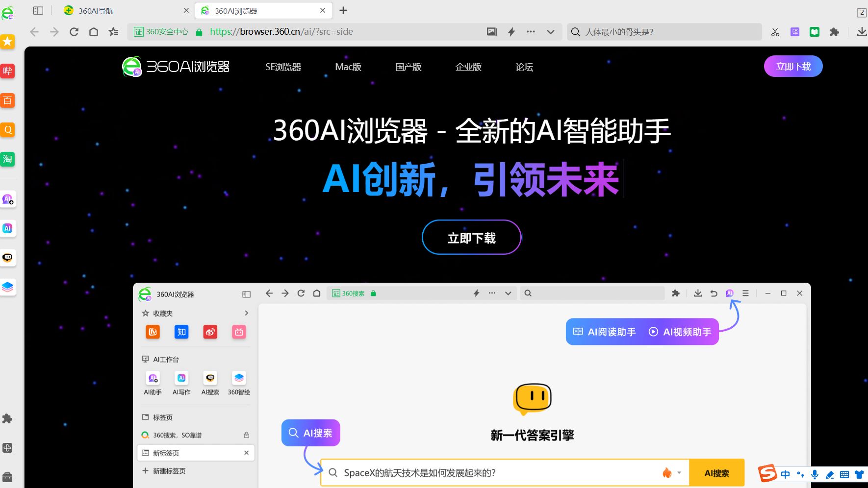Viewport: 868px width, 488px height.
Task: Close the 新标签页 row in preview
Action: pos(246,453)
